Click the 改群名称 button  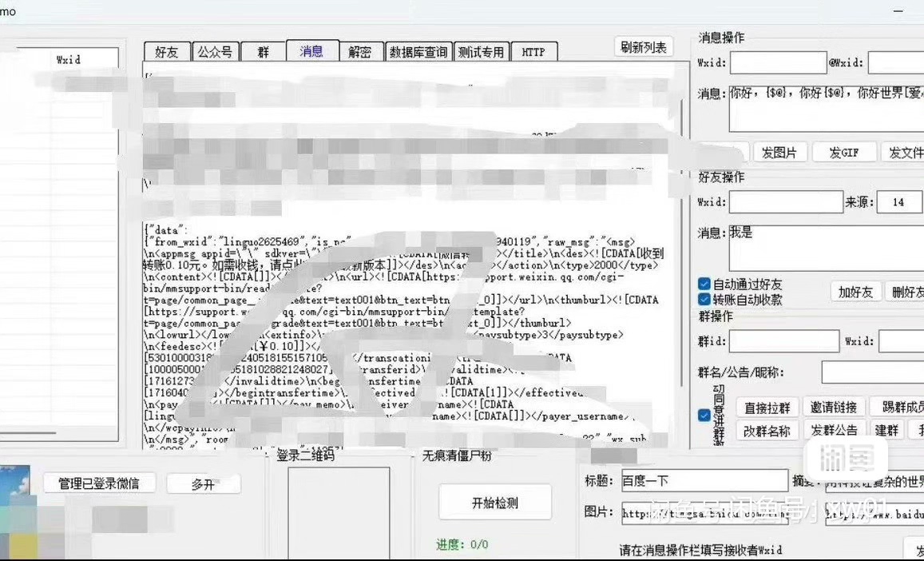tap(767, 431)
